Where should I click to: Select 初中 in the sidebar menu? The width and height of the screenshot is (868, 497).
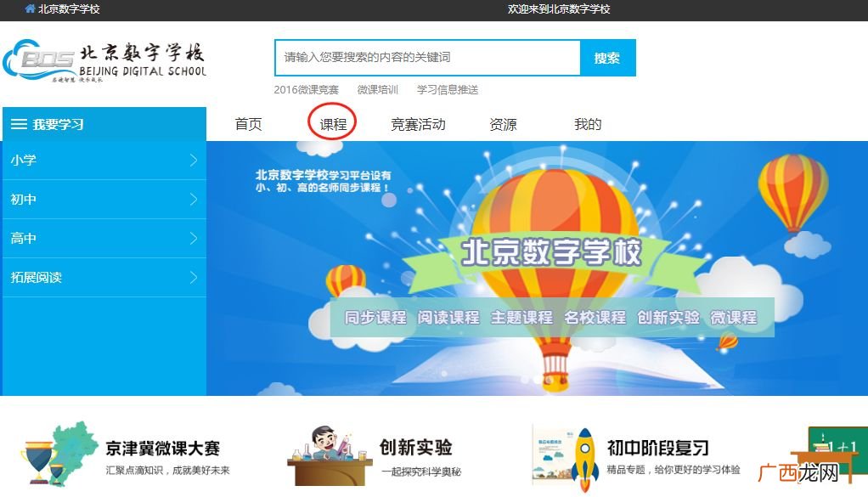[x=104, y=200]
